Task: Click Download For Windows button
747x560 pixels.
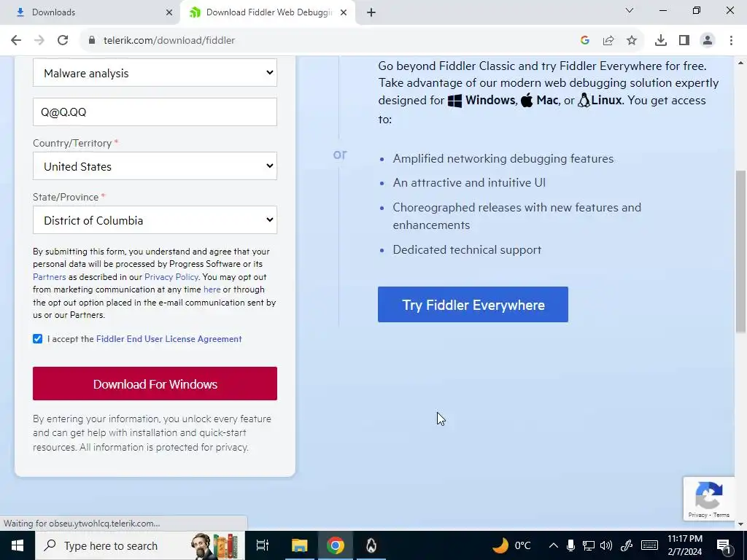Action: pyautogui.click(x=155, y=384)
